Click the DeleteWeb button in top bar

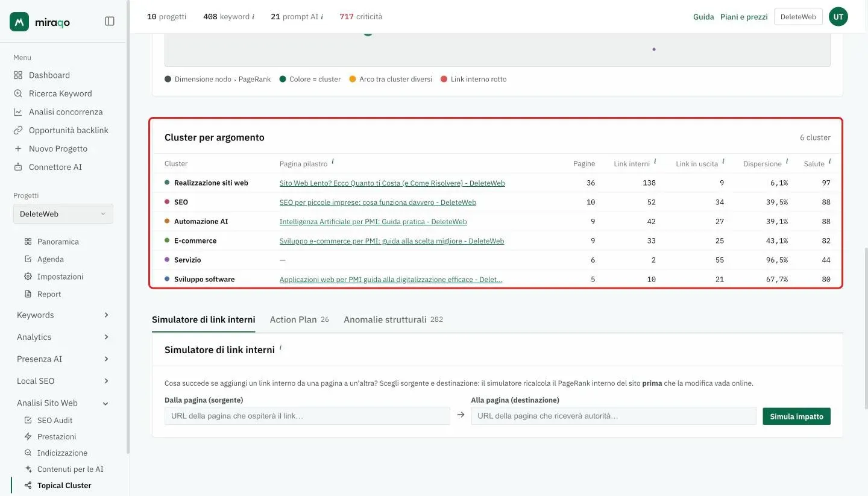pos(798,17)
